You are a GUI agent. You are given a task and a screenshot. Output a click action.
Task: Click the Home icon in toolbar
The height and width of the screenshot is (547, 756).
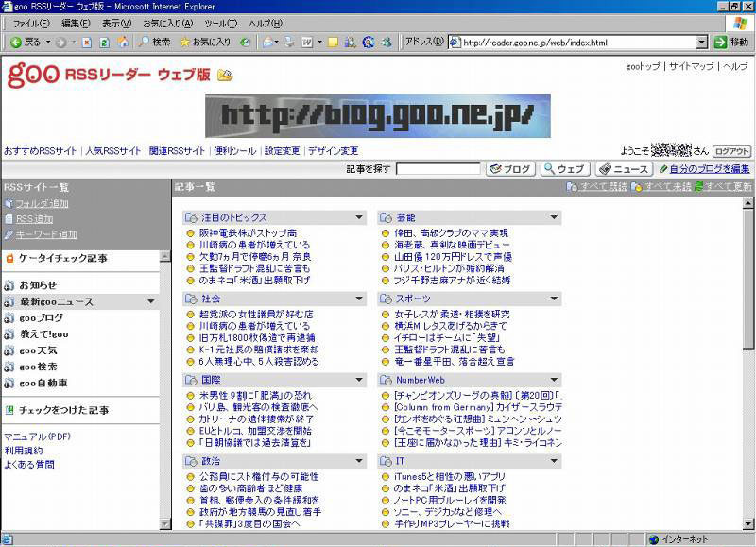(x=123, y=42)
